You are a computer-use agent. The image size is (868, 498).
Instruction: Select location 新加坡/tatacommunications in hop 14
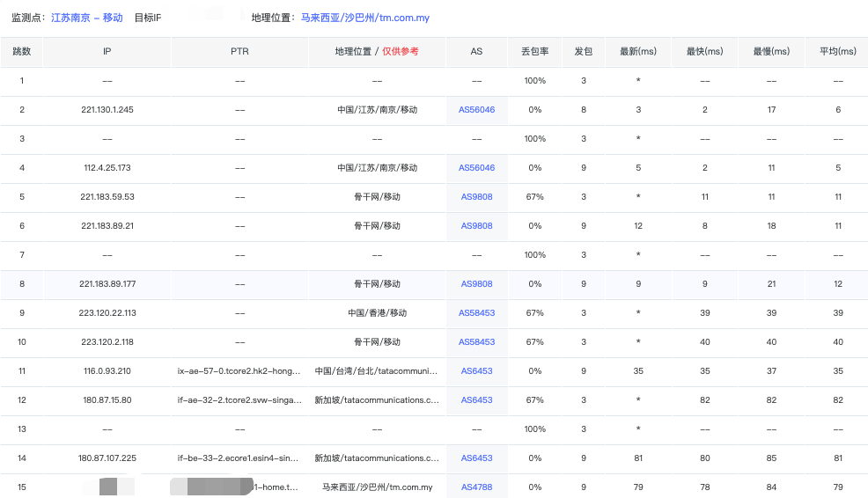[377, 458]
